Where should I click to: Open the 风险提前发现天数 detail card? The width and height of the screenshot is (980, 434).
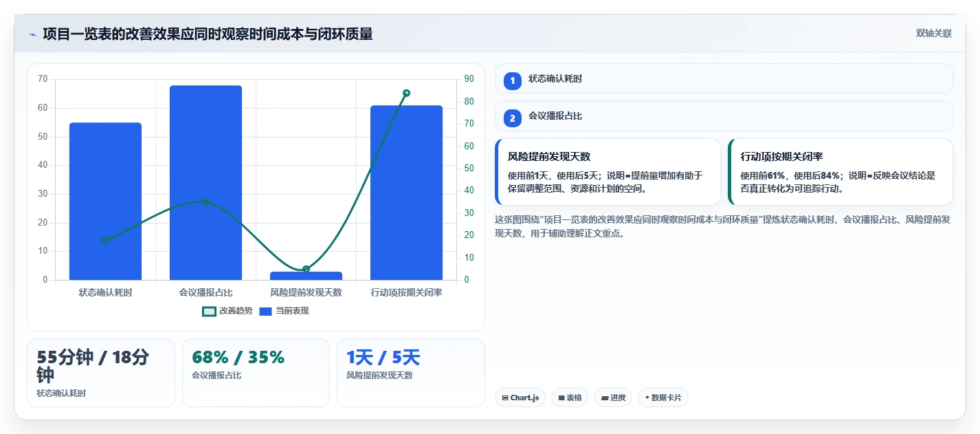[608, 172]
